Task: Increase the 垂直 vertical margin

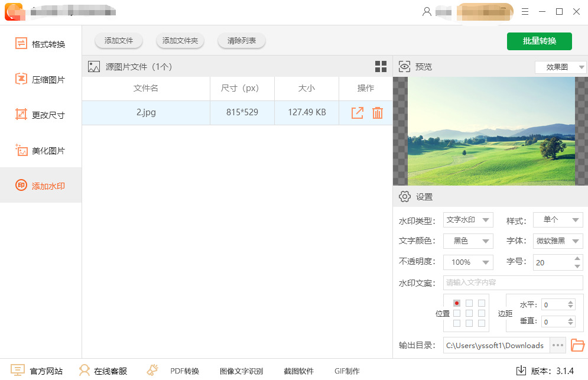Action: click(570, 319)
